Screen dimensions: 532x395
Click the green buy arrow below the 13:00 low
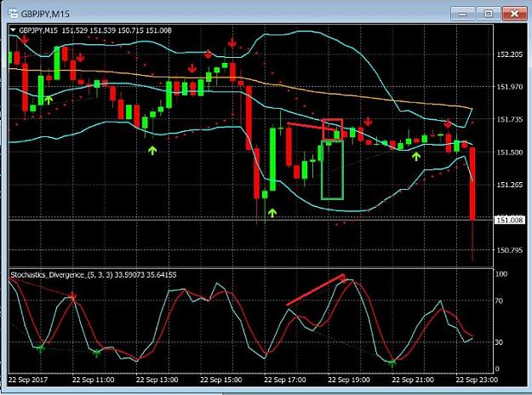tap(152, 150)
